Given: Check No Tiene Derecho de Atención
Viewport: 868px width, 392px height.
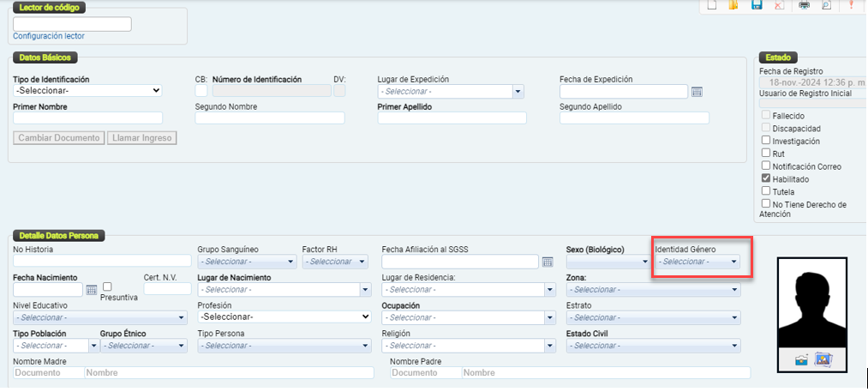Looking at the screenshot, I should (766, 203).
